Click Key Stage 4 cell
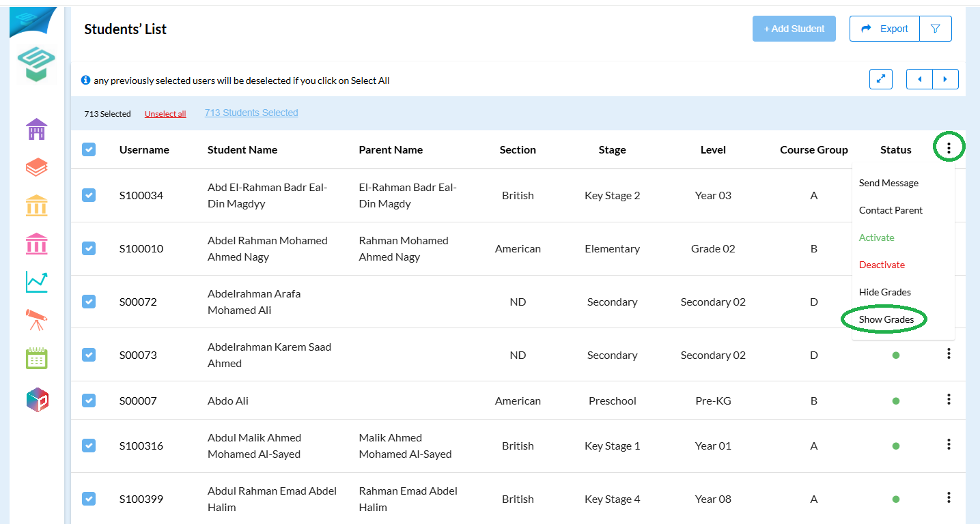Image resolution: width=980 pixels, height=524 pixels. [612, 499]
